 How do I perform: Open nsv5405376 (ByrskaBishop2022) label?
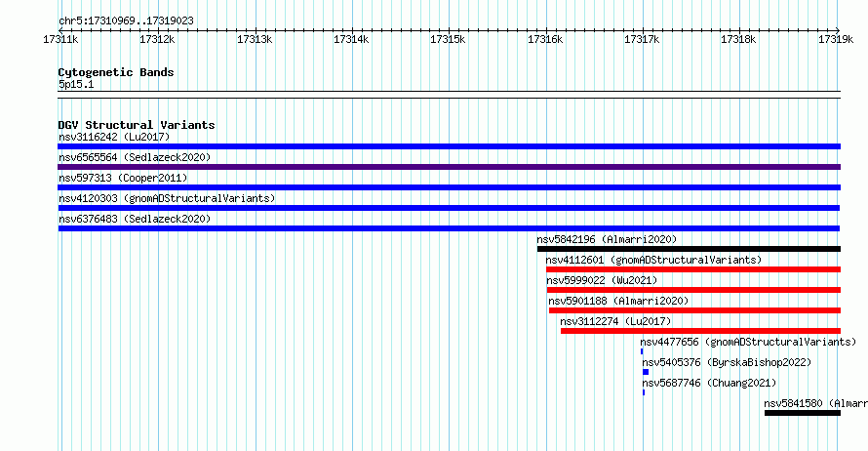(x=727, y=362)
